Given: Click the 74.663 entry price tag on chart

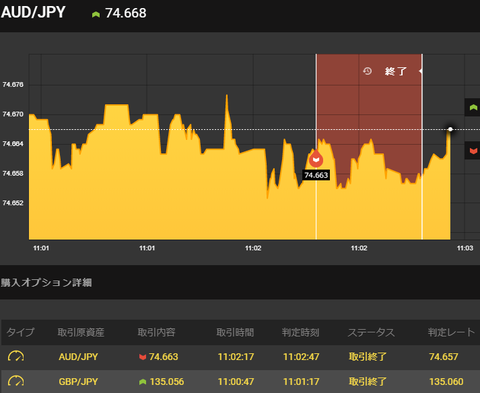Looking at the screenshot, I should [316, 175].
